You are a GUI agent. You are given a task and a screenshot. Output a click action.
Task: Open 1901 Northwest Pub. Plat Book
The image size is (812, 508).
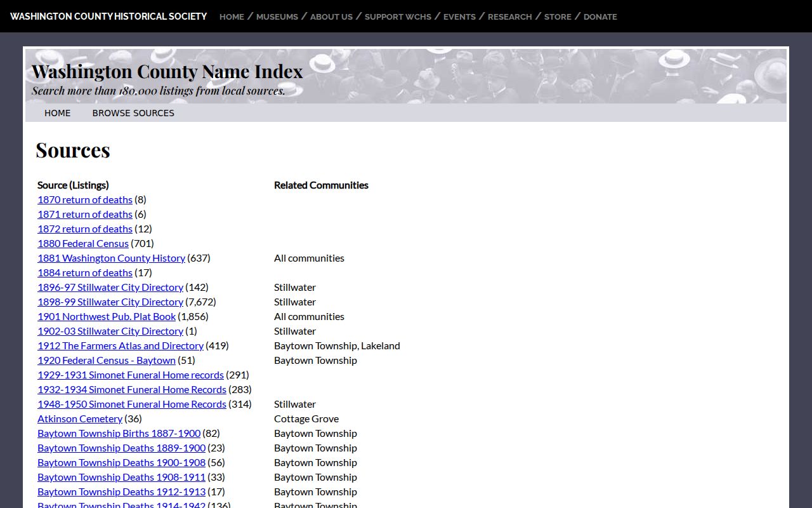pyautogui.click(x=107, y=316)
